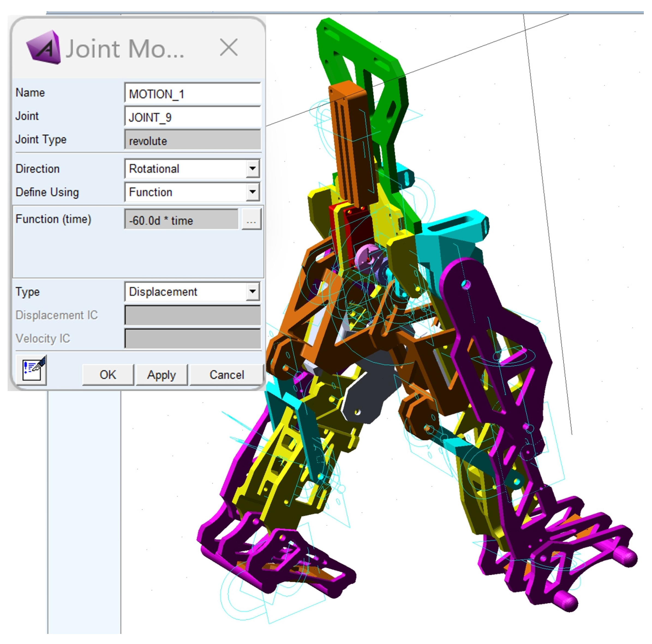Click the JOINT_9 joint field
The height and width of the screenshot is (644, 652).
click(192, 117)
